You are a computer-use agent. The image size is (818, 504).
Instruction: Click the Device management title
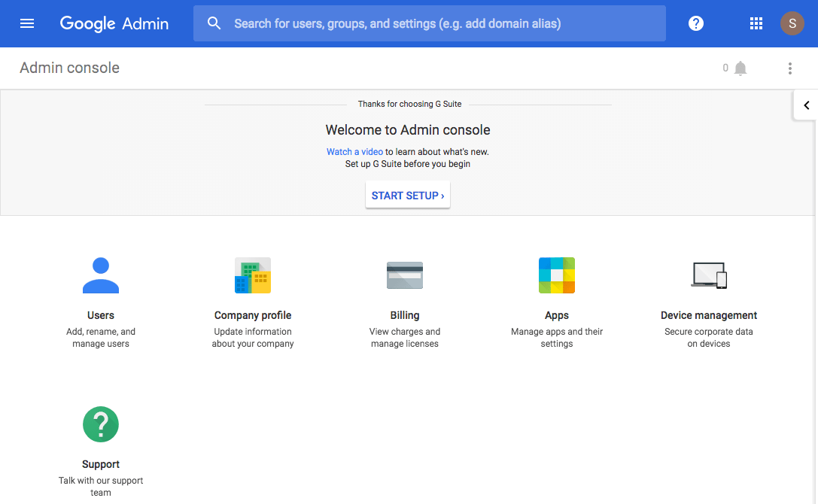point(709,315)
